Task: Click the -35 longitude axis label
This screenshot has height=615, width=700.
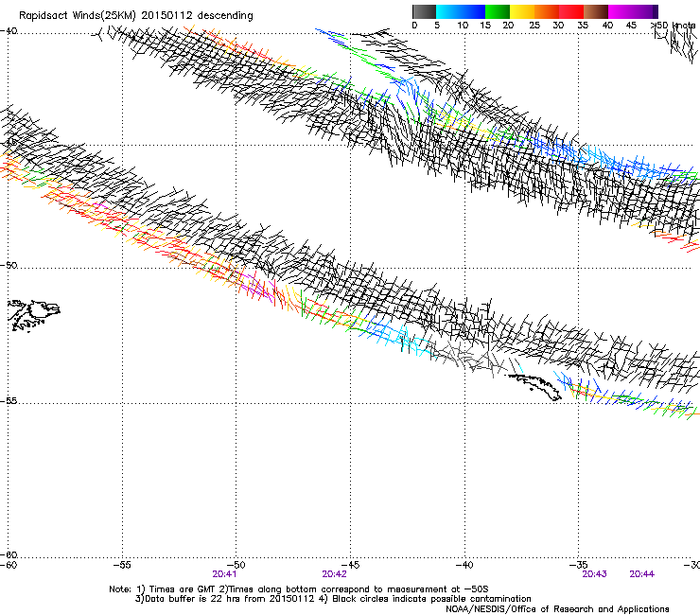Action: coord(579,565)
